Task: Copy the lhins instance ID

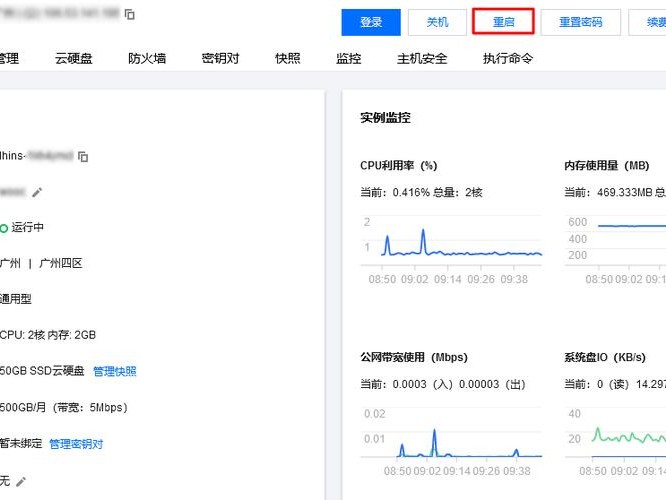Action: [x=83, y=157]
